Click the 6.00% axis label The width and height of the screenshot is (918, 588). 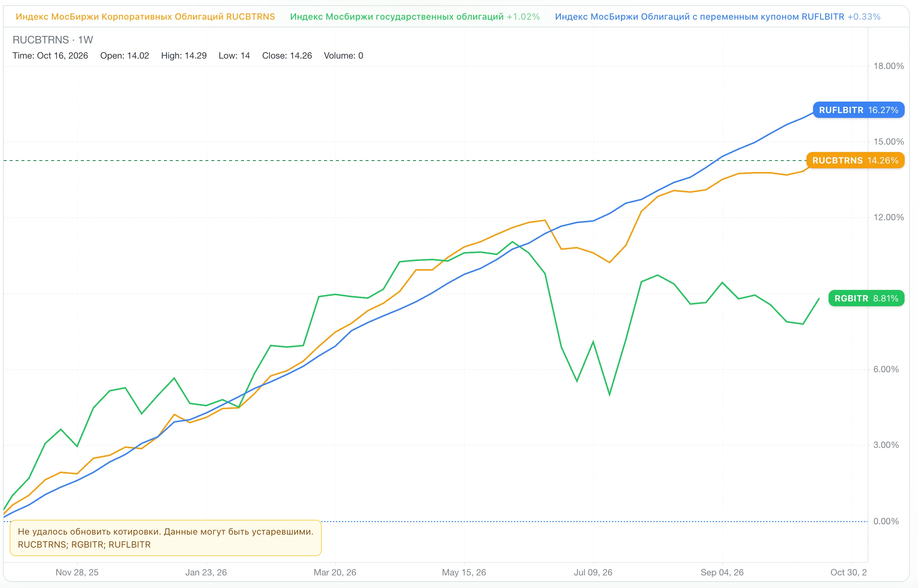[x=886, y=369]
